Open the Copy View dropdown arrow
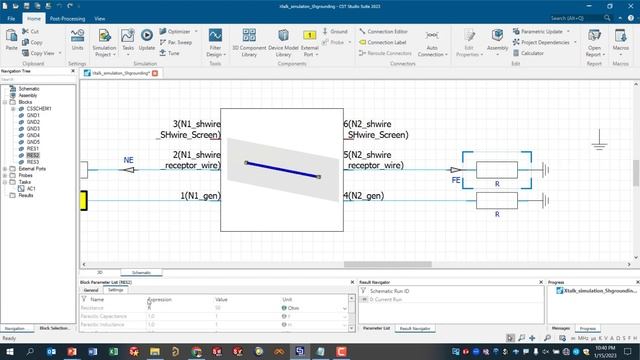This screenshot has width=640, height=360. pos(60,53)
